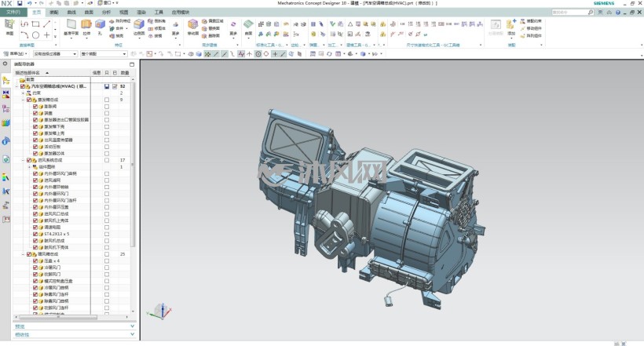Image resolution: width=644 pixels, height=346 pixels.
Task: Select the Line sketch tool
Action: [x=47, y=24]
